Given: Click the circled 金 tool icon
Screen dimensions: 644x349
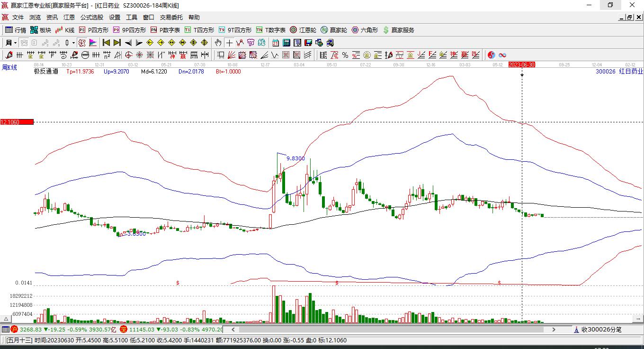Looking at the screenshot, I should click(x=367, y=55).
